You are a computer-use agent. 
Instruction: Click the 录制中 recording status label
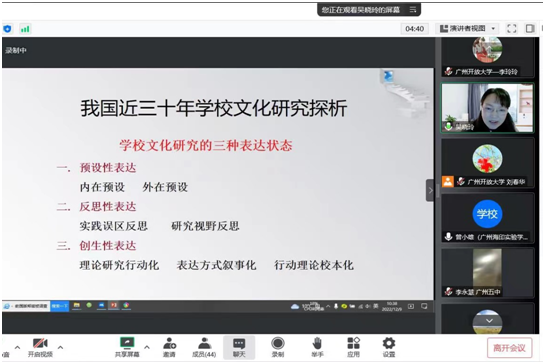16,50
